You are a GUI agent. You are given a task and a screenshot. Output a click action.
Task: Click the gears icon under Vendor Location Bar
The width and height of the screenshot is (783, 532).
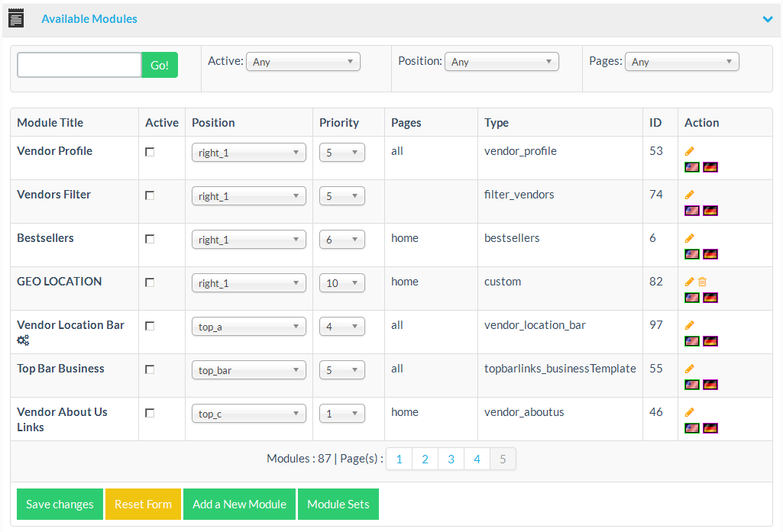(23, 340)
